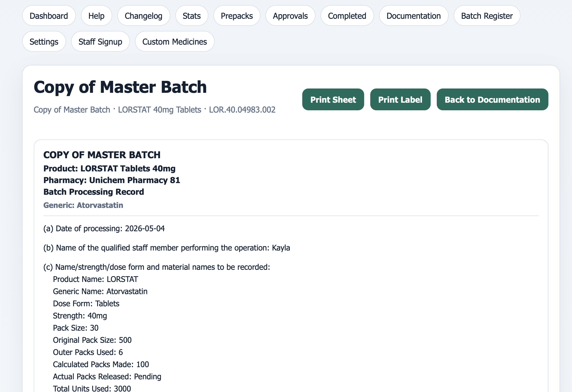View Completed batches
The image size is (572, 392).
pos(347,16)
